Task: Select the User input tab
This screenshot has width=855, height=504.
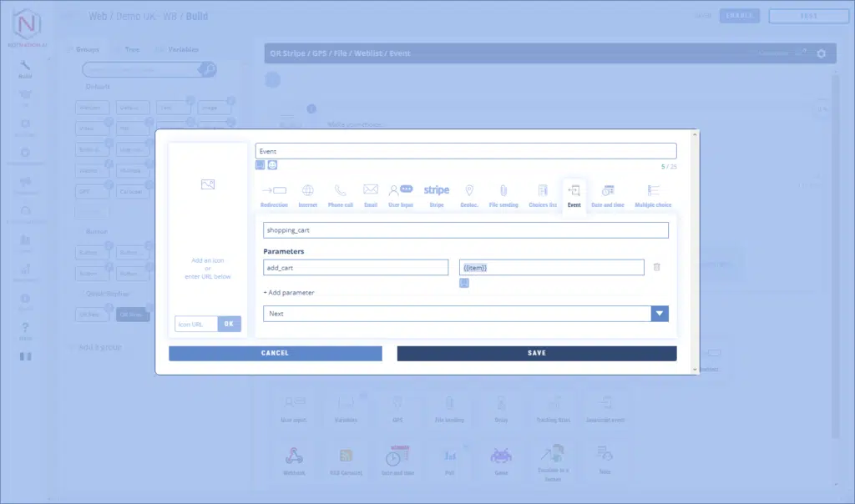Action: coord(401,194)
